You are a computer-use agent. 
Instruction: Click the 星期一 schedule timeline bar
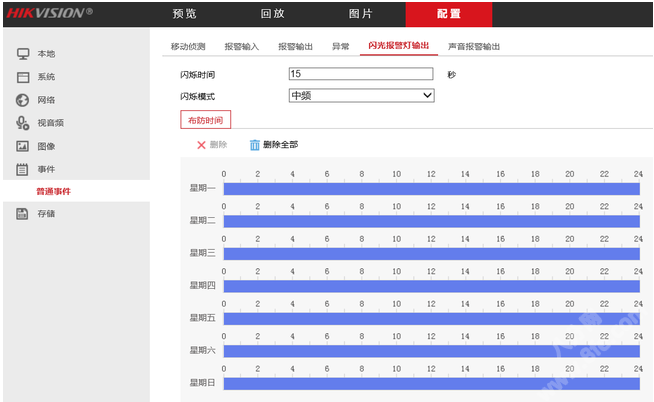click(x=430, y=188)
